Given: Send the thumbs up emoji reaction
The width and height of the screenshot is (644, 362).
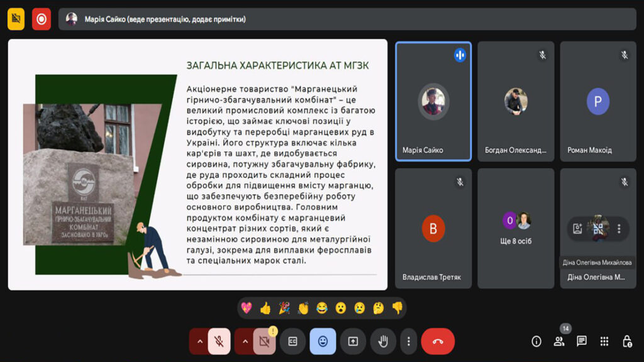Looking at the screenshot, I should coord(265,308).
